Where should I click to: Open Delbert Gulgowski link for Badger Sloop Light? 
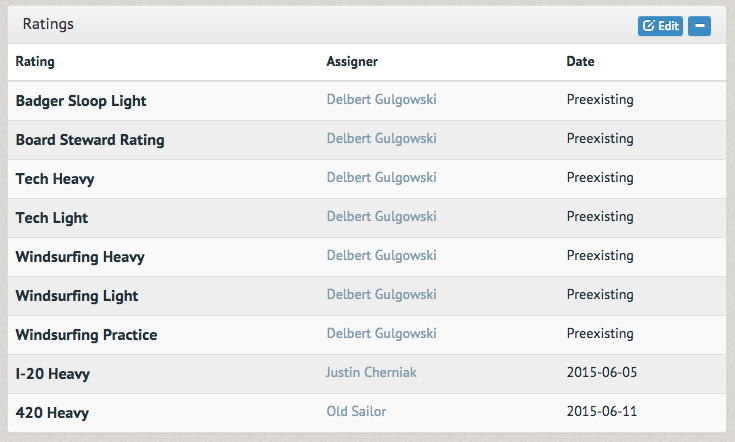pos(382,99)
